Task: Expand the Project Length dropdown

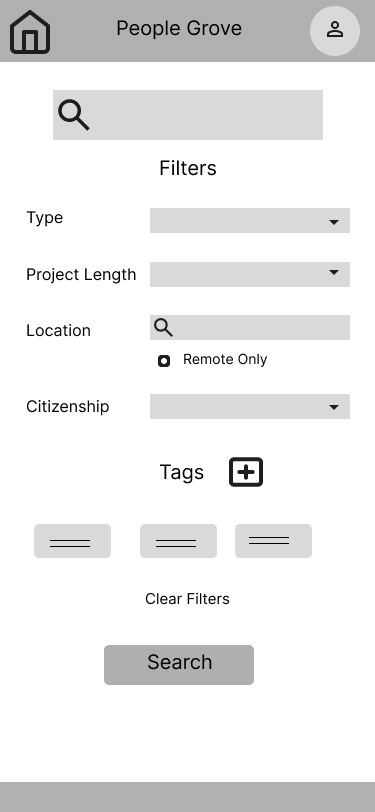Action: point(250,274)
